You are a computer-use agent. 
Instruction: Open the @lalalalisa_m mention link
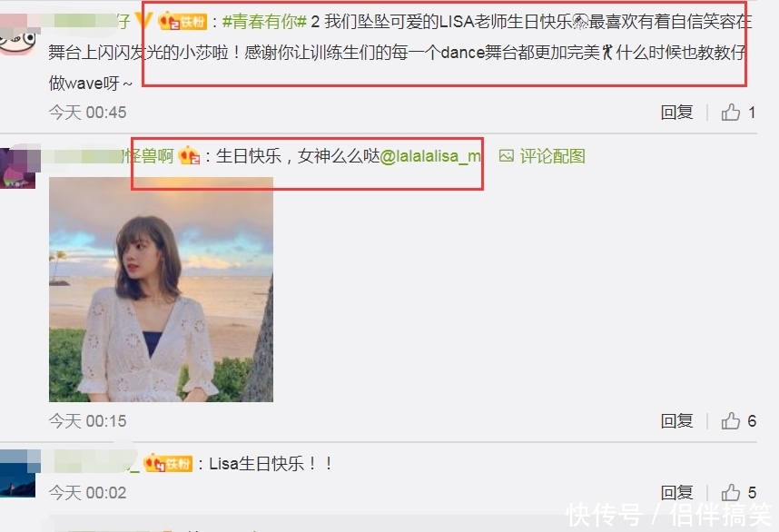430,156
